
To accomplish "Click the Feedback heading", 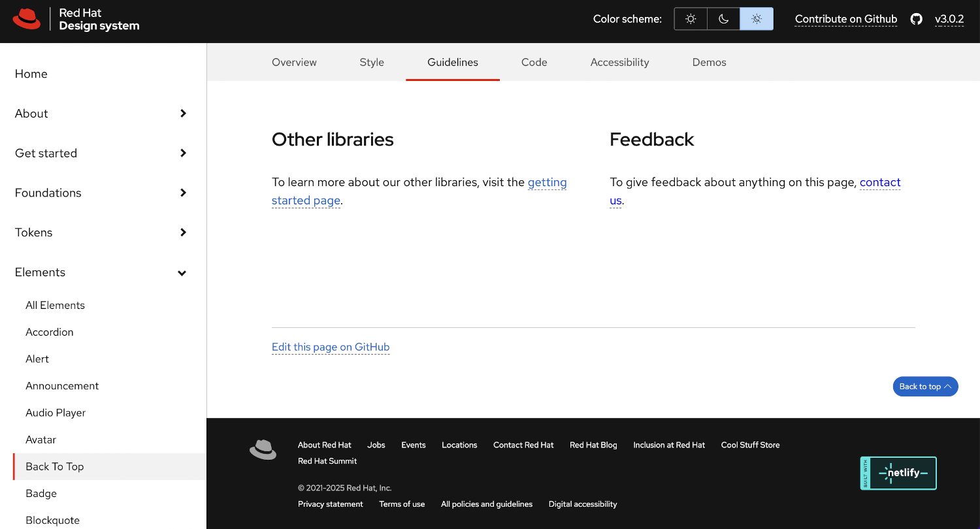I will [x=652, y=139].
